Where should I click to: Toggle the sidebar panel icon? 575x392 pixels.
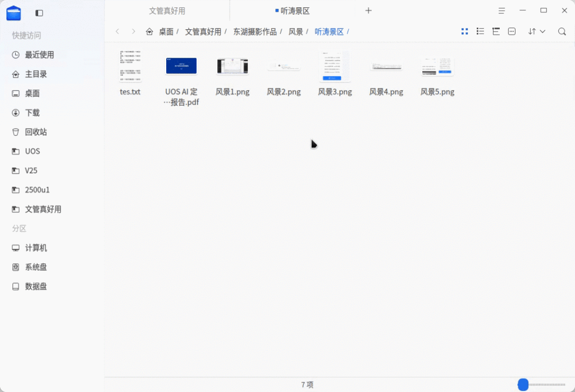tap(39, 12)
